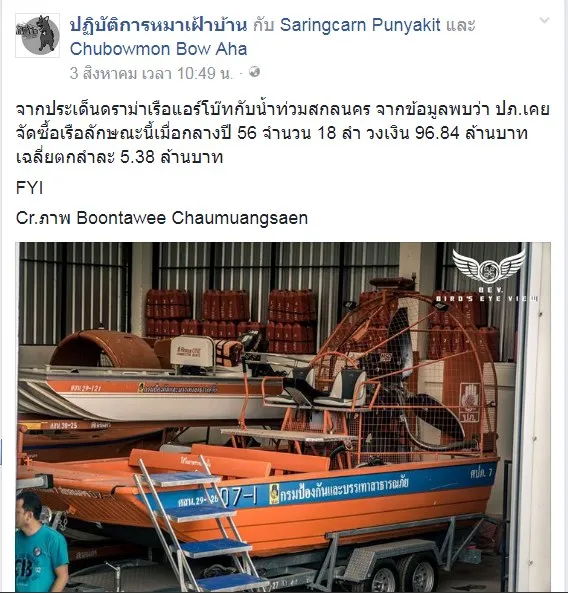Open the Chubowmon Bow Aha profile link

[x=158, y=49]
